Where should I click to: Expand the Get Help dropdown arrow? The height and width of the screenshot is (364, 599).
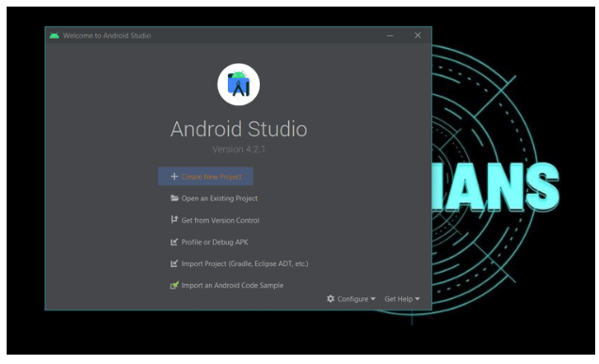point(417,299)
